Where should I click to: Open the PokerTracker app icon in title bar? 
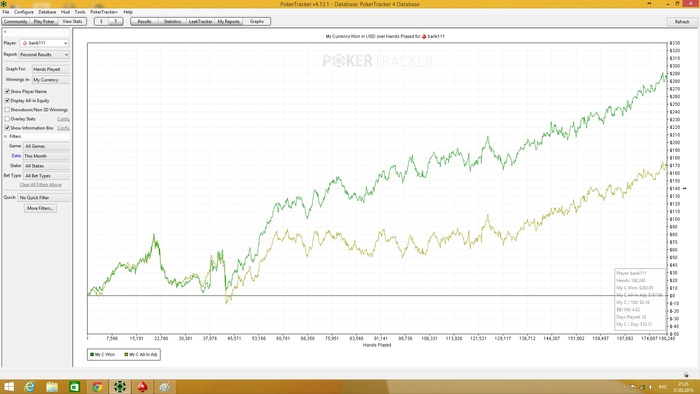4,4
